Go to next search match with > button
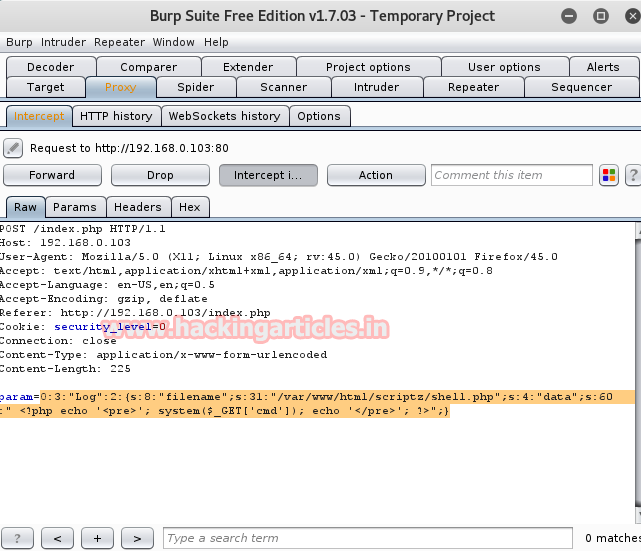641x551 pixels. click(x=137, y=538)
